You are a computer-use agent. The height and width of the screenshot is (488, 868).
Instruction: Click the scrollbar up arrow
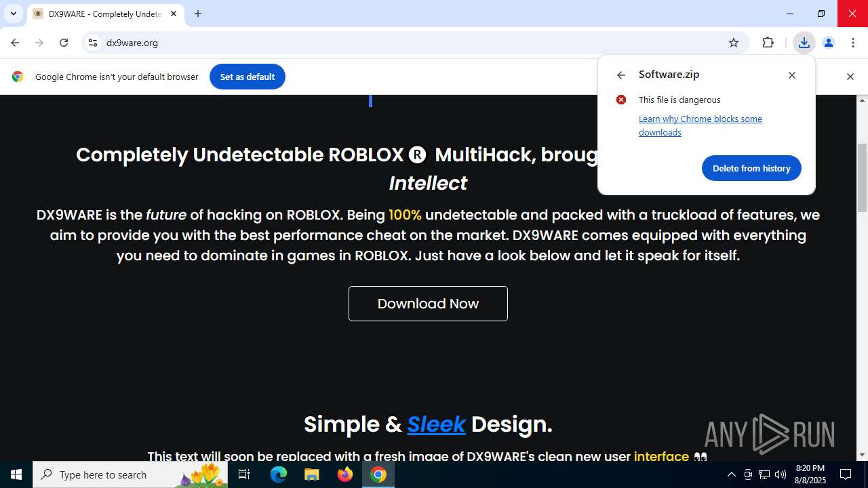(863, 100)
